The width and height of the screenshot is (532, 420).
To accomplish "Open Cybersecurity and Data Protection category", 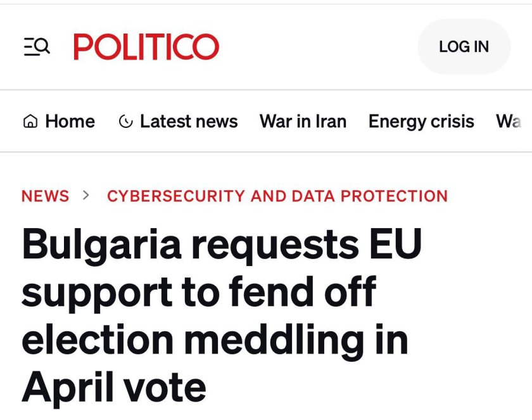I will (277, 196).
